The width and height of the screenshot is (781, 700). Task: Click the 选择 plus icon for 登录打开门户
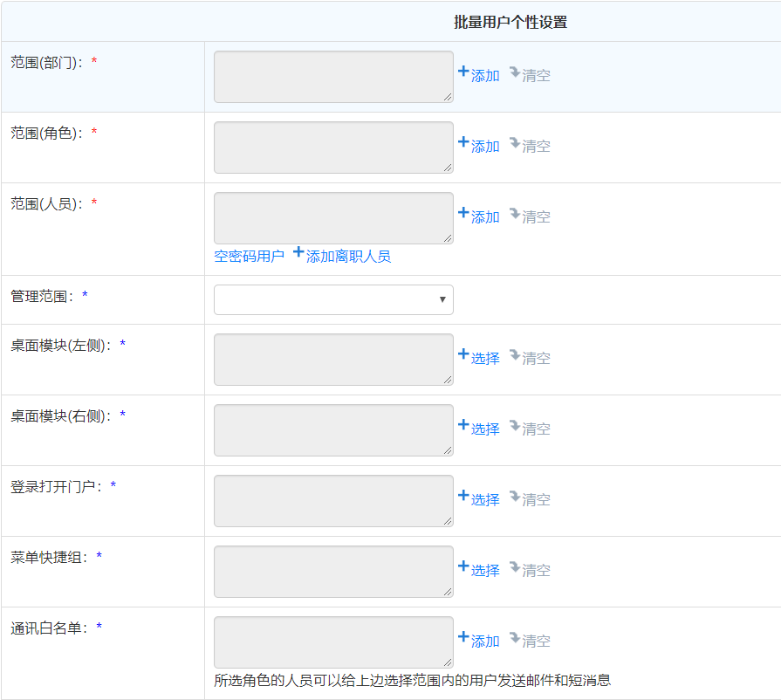click(463, 496)
